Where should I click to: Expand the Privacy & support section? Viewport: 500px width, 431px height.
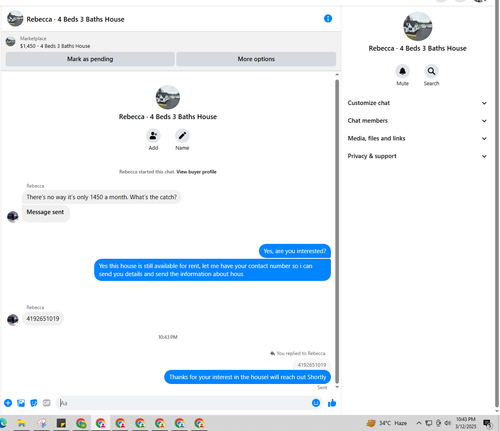click(417, 156)
